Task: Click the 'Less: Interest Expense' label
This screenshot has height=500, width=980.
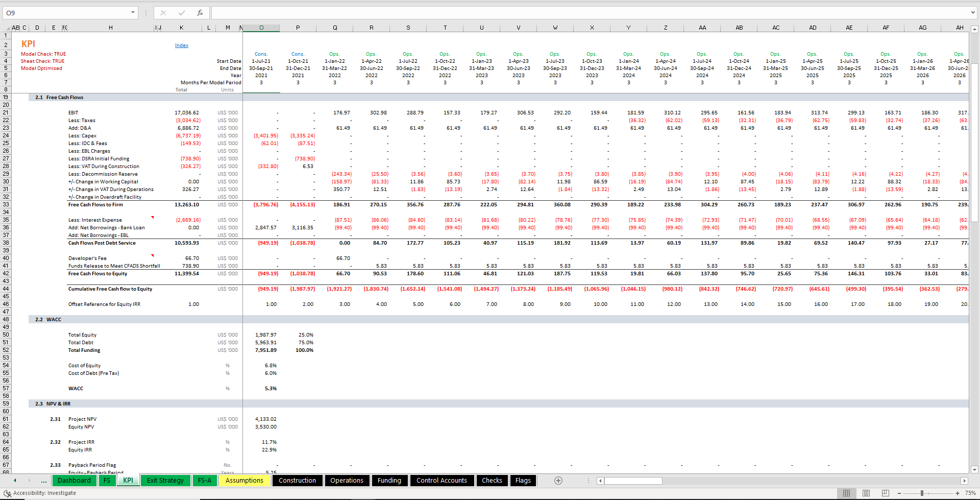Action: [95, 220]
